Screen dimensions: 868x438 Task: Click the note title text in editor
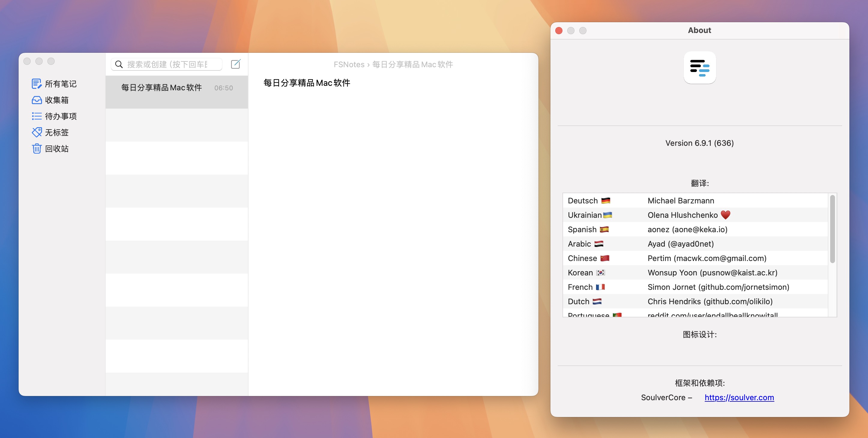point(307,83)
